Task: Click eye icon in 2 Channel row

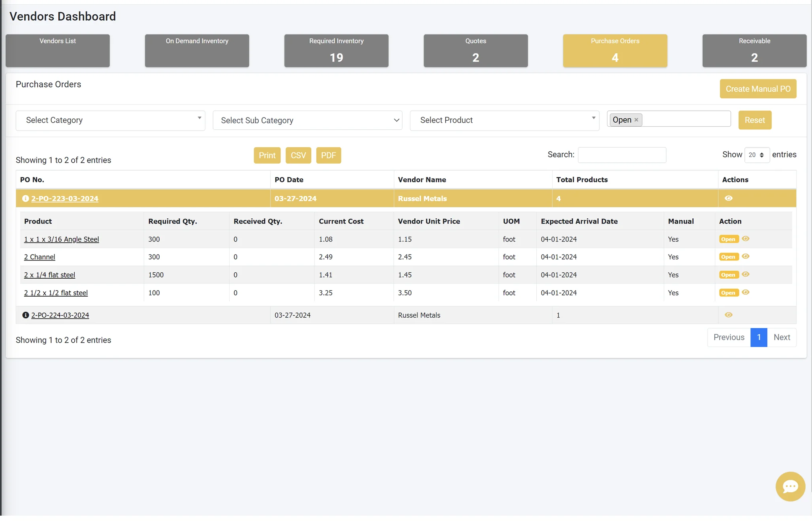Action: [745, 256]
